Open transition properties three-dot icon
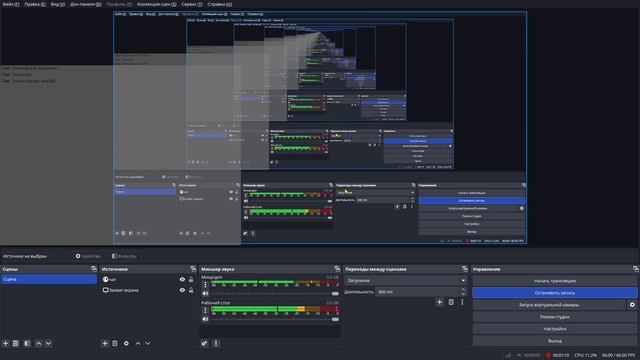The width and height of the screenshot is (640, 360). coord(462,302)
